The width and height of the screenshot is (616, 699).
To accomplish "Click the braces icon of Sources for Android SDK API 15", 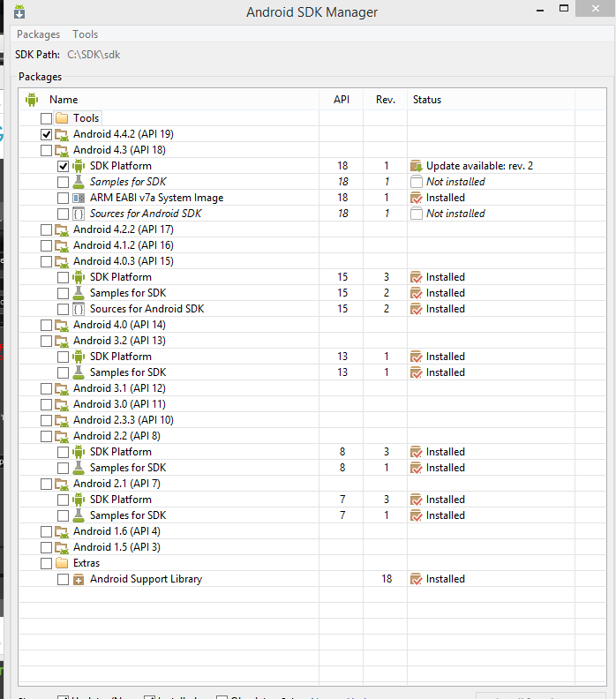I will 79,309.
